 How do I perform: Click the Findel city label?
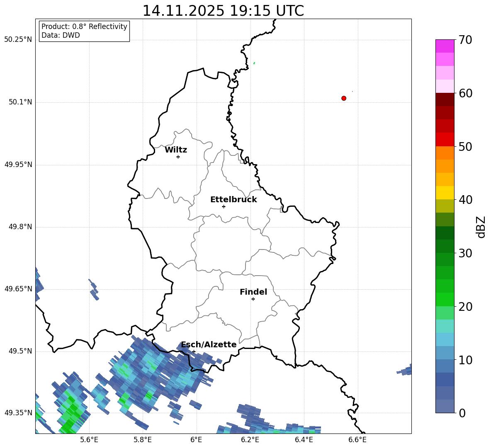(x=253, y=292)
